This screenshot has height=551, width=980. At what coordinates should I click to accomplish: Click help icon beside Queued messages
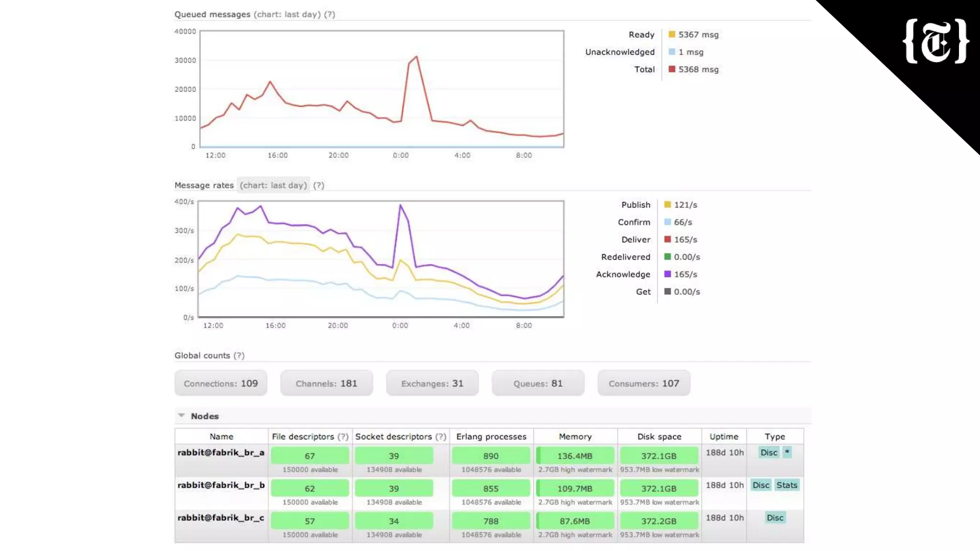point(329,14)
